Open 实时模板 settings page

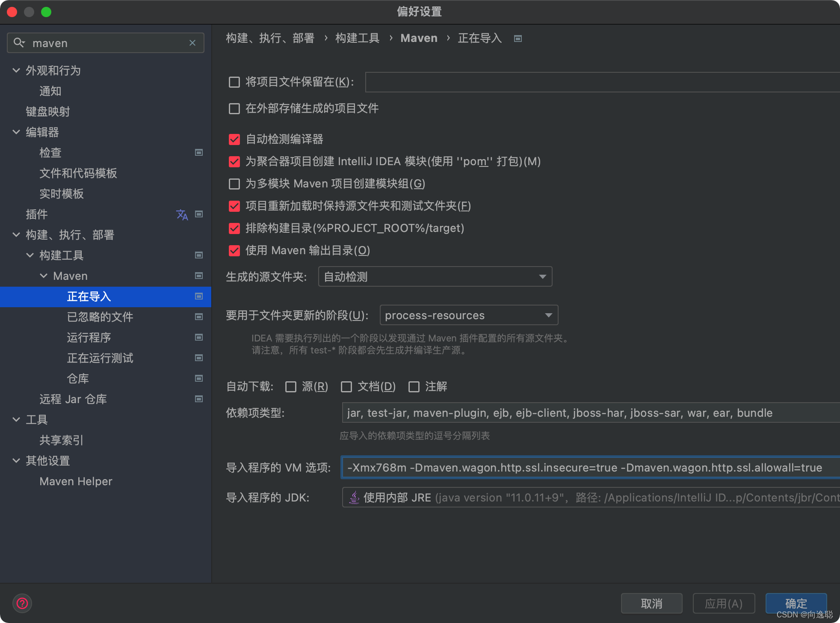(x=62, y=193)
